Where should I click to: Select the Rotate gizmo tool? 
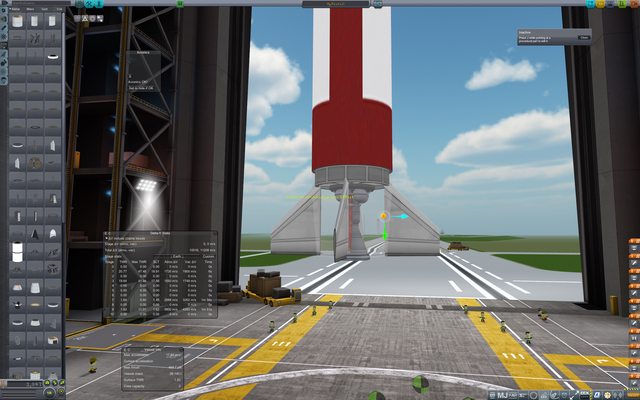[92, 18]
